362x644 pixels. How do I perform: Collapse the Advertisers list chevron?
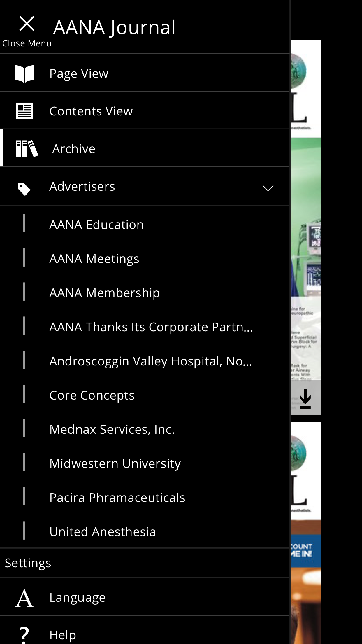click(x=268, y=188)
